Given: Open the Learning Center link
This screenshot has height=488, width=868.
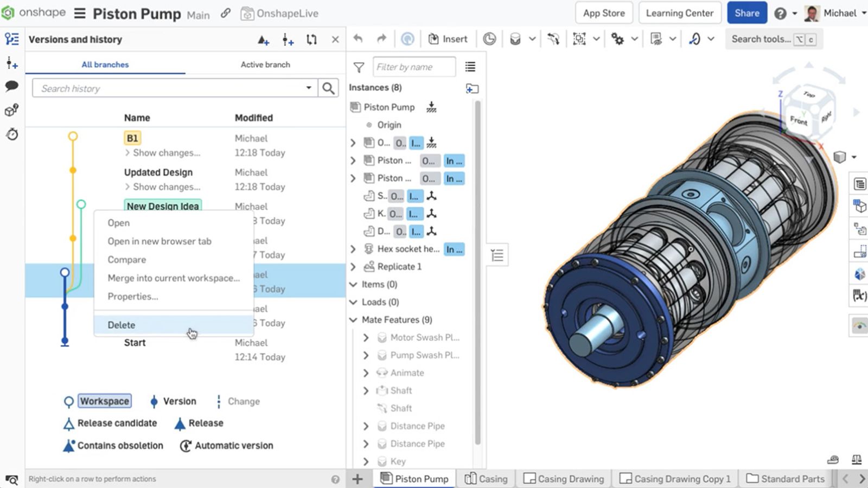Looking at the screenshot, I should pos(679,13).
